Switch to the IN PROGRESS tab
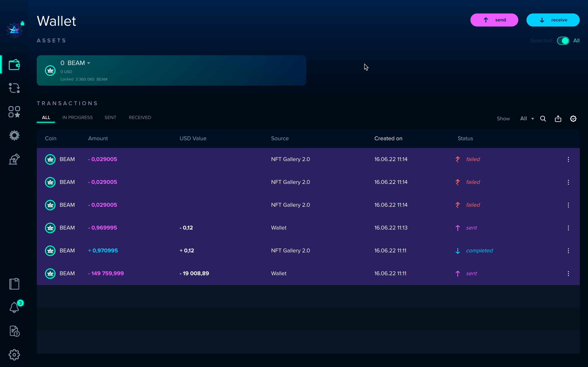The image size is (588, 367). coord(77,117)
